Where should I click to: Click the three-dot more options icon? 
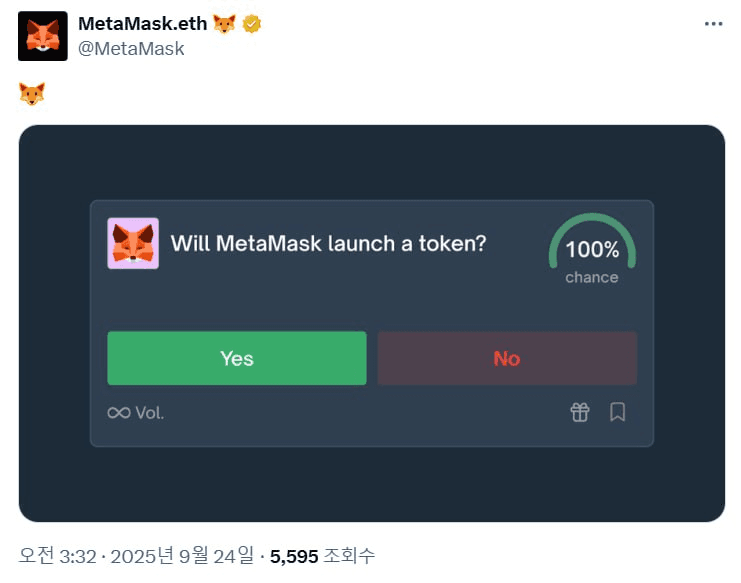[x=713, y=24]
